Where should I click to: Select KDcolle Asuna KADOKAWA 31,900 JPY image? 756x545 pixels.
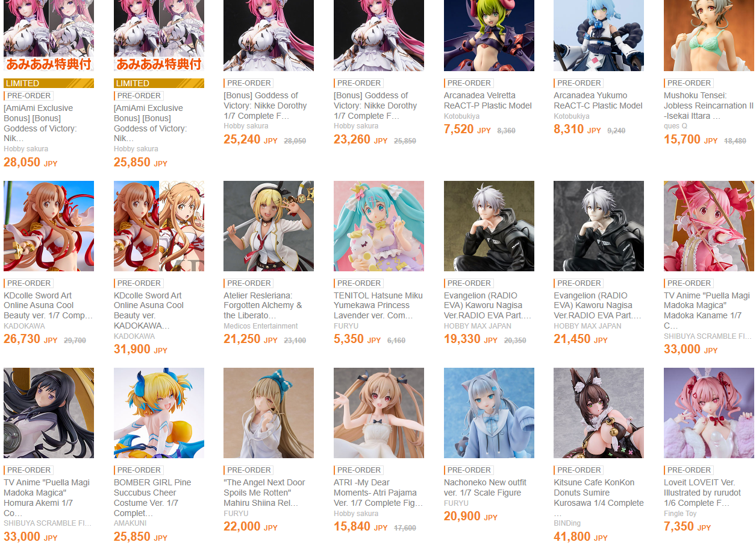(x=159, y=226)
